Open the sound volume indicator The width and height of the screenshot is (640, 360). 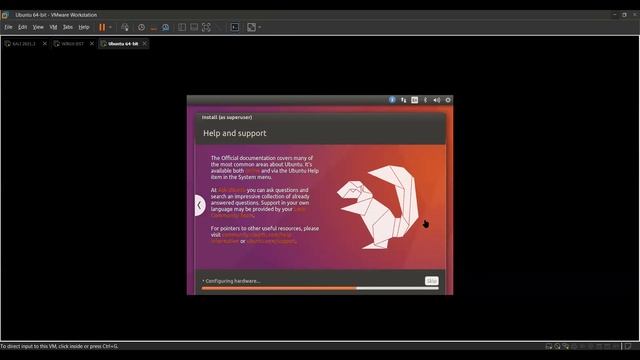[436, 100]
